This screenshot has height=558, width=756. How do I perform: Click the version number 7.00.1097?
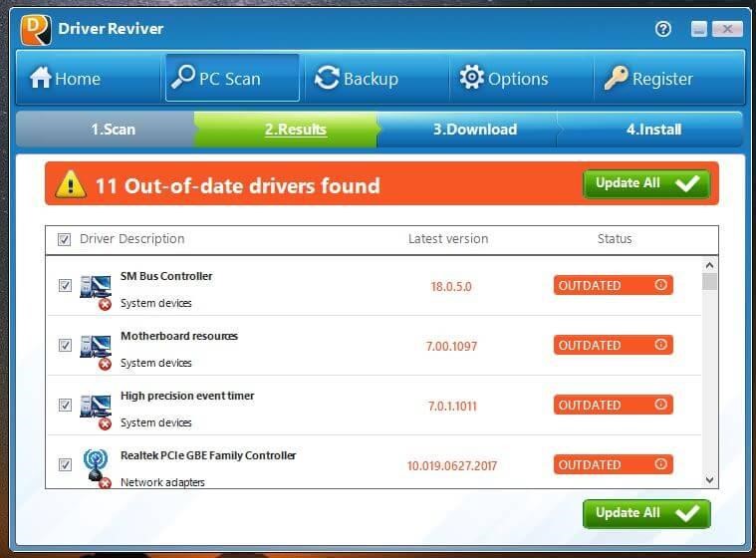[451, 347]
